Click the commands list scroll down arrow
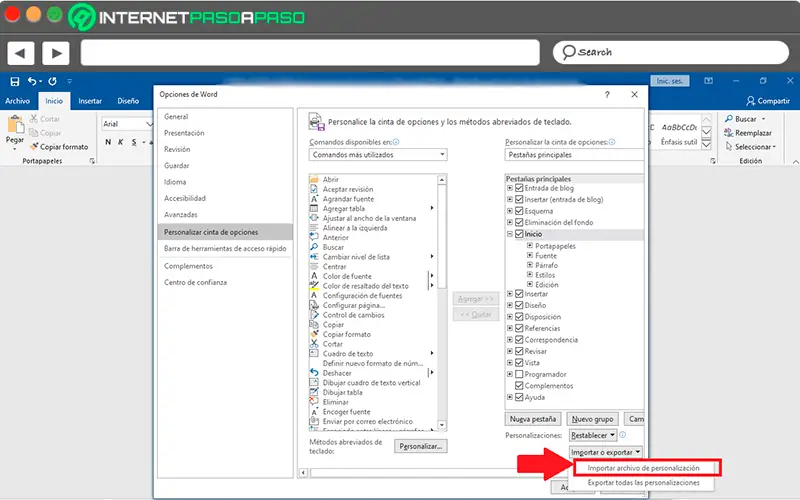Screen dimensions: 800x500 442,424
